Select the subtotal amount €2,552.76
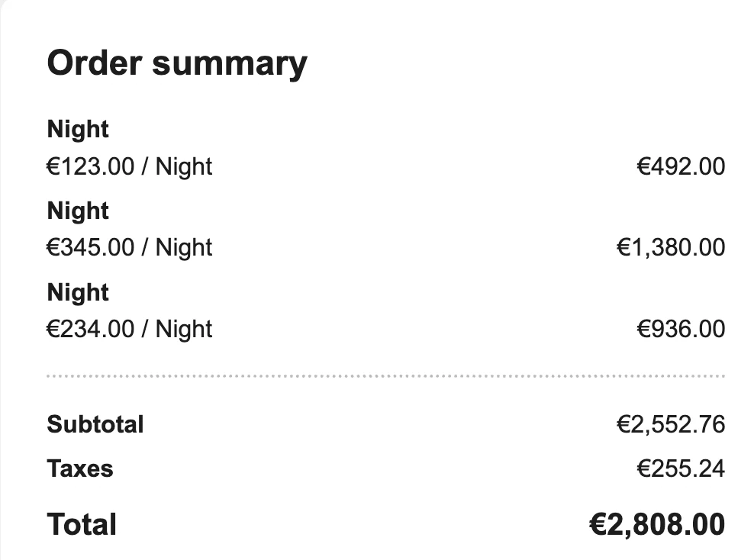Viewport: 754px width, 560px height. click(670, 424)
